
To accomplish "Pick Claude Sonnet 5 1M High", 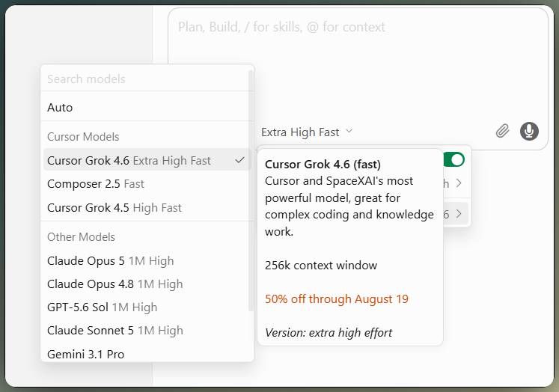I will 146,331.
